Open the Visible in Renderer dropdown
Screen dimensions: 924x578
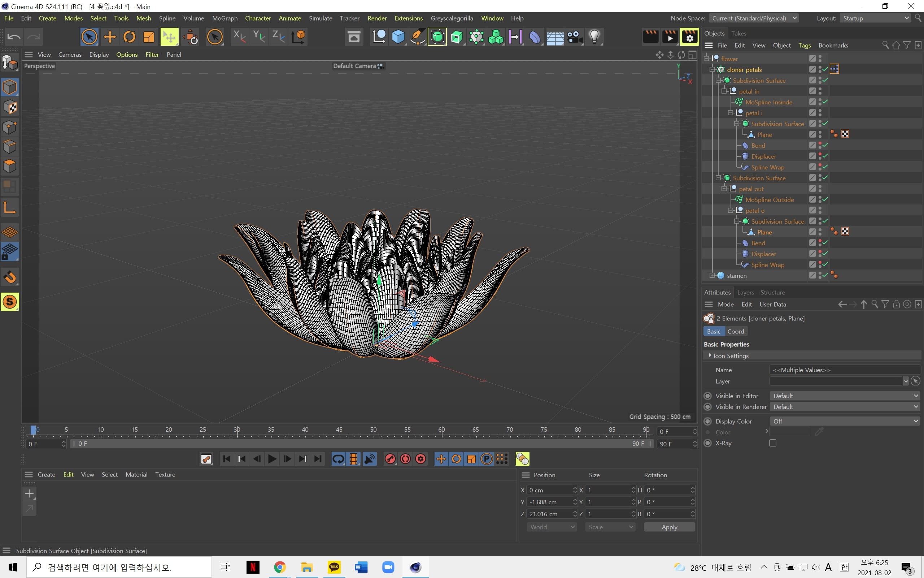845,407
